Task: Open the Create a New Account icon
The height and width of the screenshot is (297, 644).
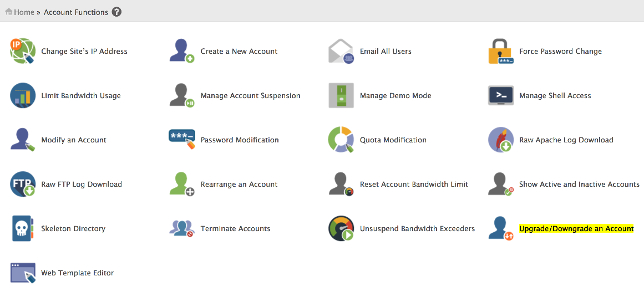Action: [x=181, y=51]
